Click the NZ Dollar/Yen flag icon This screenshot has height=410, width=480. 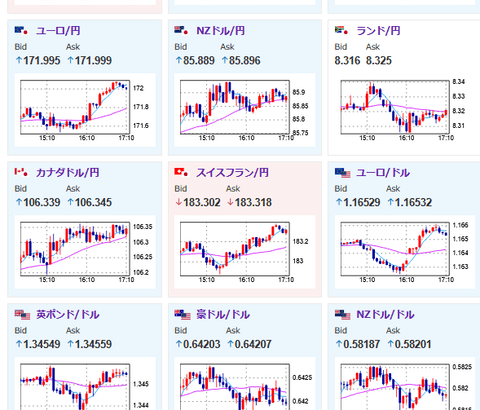(x=181, y=31)
